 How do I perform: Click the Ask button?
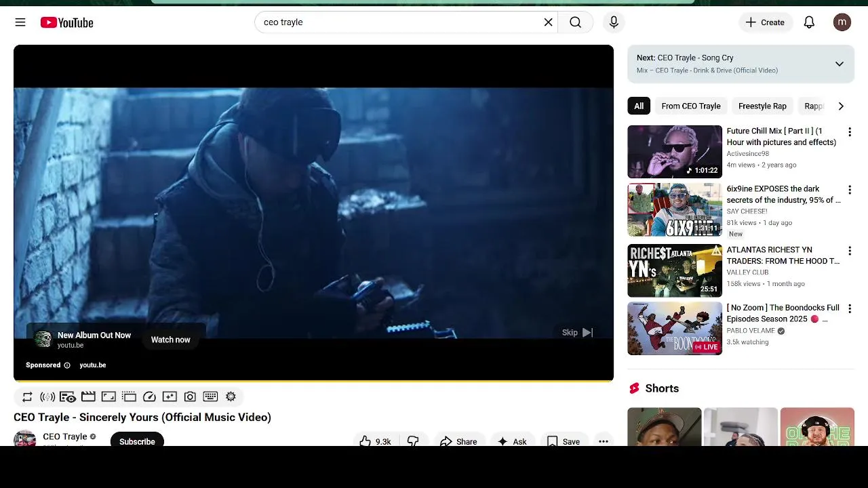[512, 441]
